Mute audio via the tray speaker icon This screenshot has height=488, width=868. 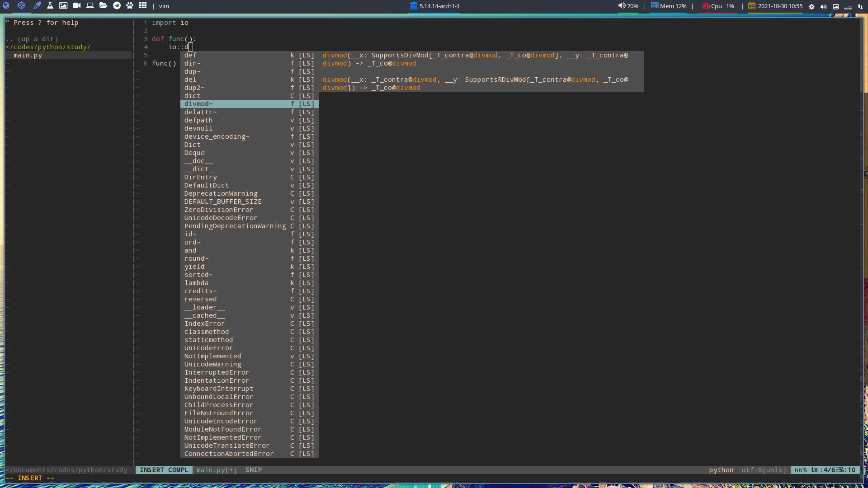coord(824,6)
